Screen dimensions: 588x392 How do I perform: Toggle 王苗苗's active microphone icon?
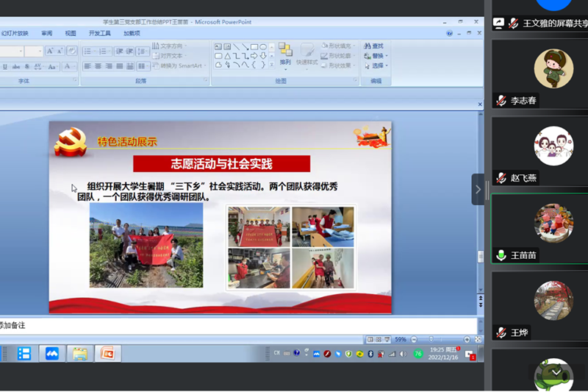pyautogui.click(x=501, y=255)
